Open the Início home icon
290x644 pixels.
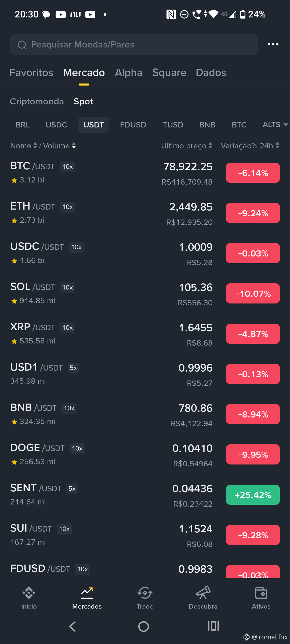(29, 593)
